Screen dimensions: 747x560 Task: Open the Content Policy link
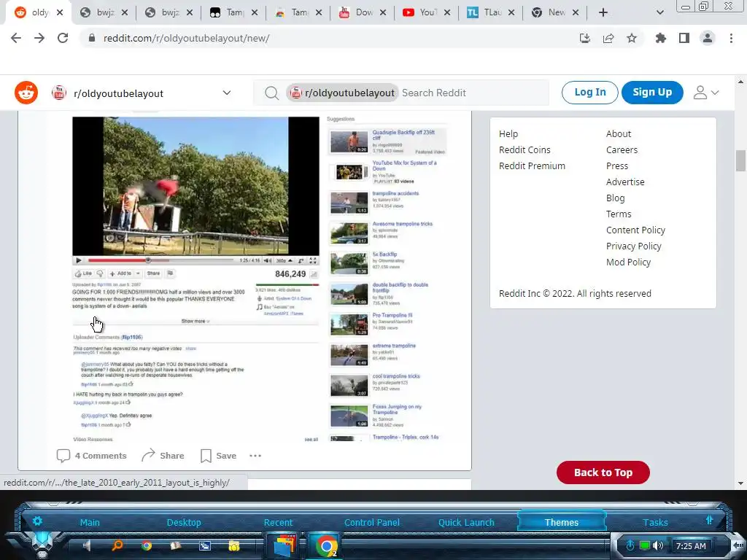pos(635,230)
